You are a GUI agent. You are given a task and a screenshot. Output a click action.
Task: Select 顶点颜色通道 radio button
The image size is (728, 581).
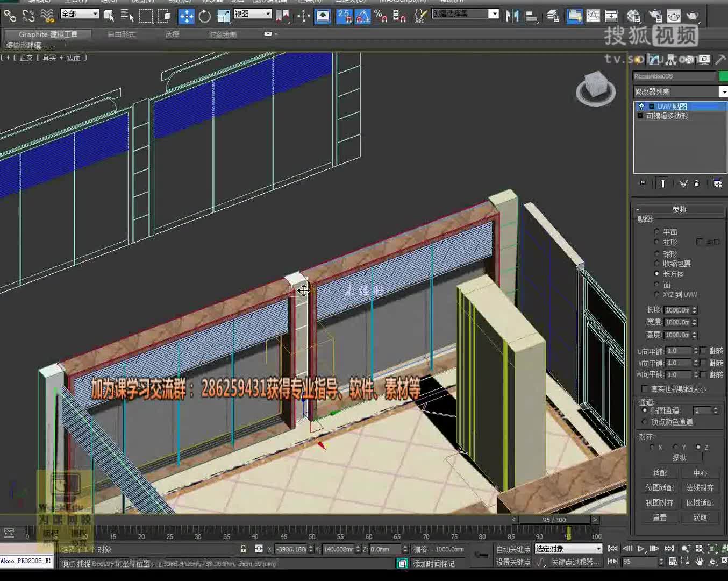click(x=645, y=422)
